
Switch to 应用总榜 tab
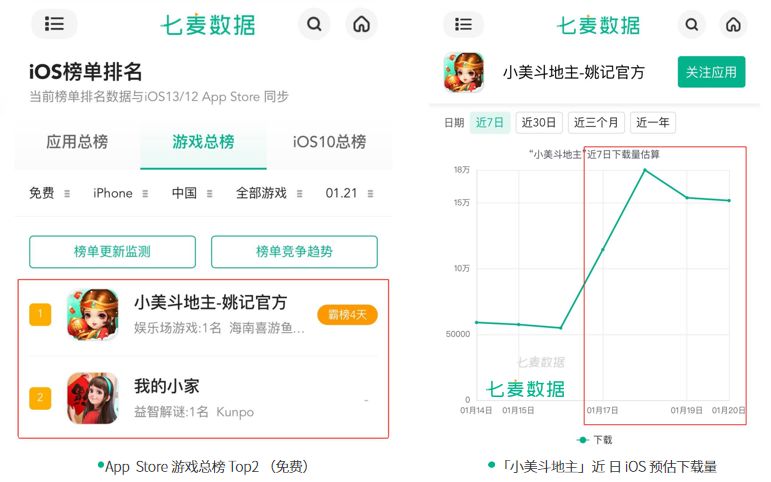[x=77, y=142]
